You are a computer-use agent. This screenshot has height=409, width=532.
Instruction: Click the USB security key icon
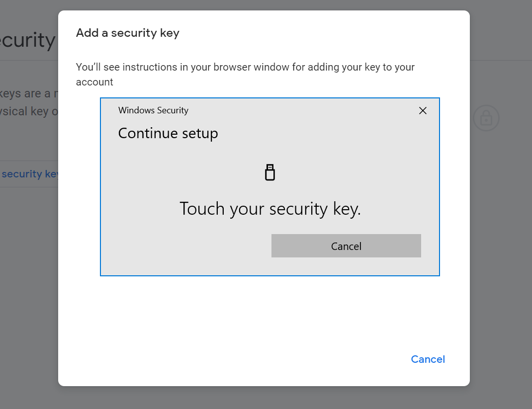tap(270, 172)
